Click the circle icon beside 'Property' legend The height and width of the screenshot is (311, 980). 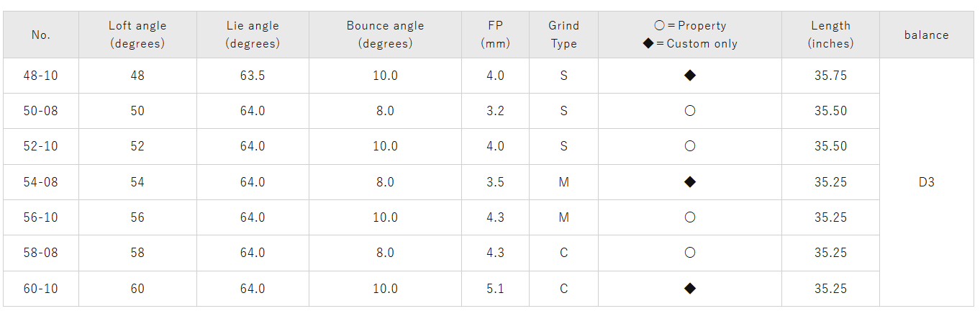pyautogui.click(x=659, y=26)
